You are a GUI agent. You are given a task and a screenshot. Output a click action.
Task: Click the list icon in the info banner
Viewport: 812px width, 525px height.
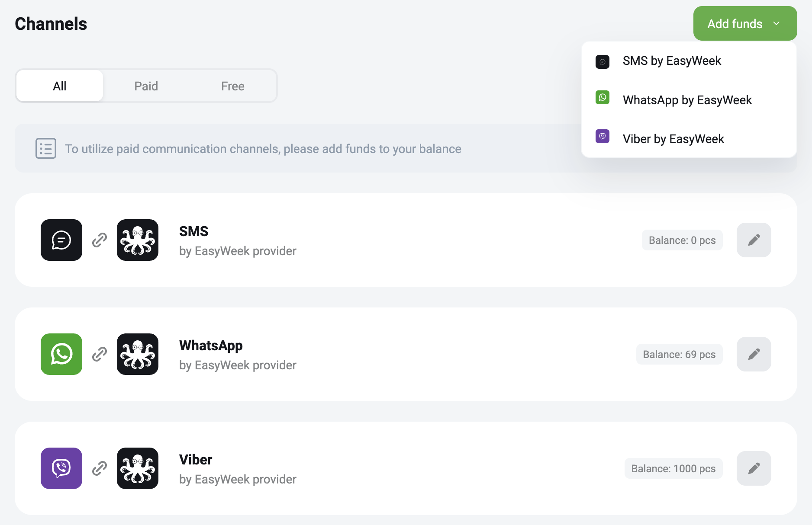(x=46, y=148)
